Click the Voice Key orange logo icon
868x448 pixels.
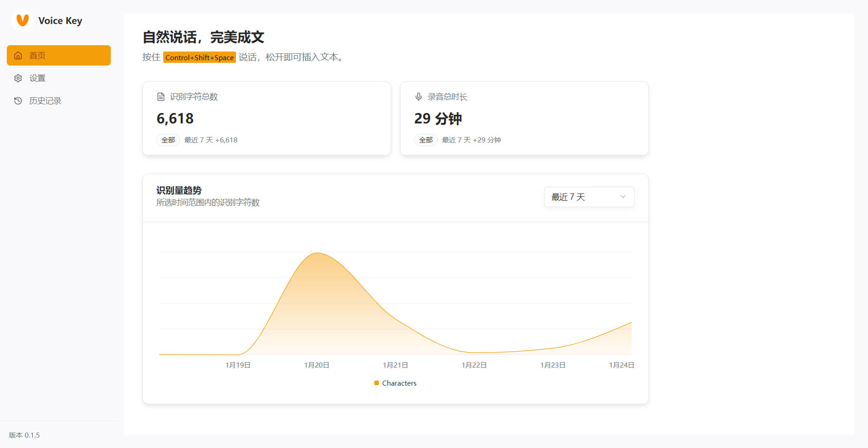click(x=23, y=20)
